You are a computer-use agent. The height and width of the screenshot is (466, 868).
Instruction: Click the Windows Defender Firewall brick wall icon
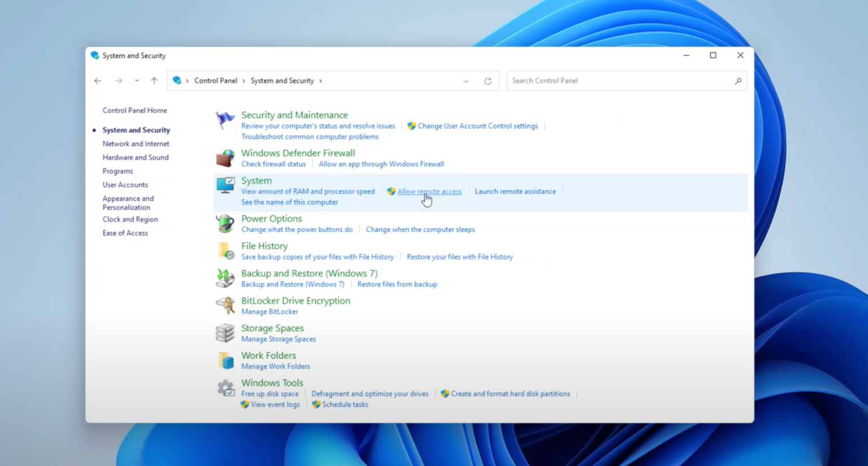(x=225, y=158)
